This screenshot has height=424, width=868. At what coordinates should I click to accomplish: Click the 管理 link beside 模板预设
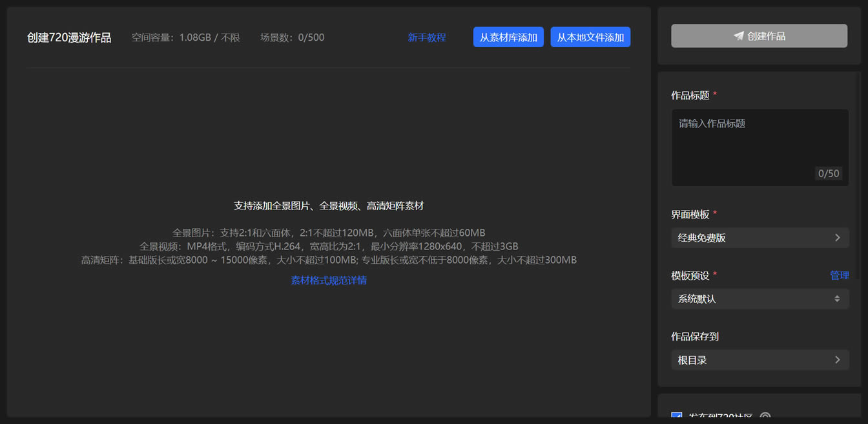coord(840,275)
